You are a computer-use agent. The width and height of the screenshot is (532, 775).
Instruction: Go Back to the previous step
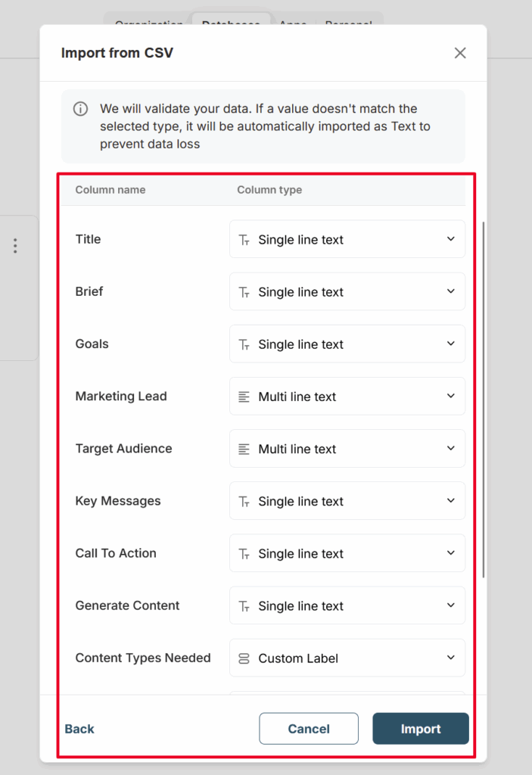click(79, 729)
